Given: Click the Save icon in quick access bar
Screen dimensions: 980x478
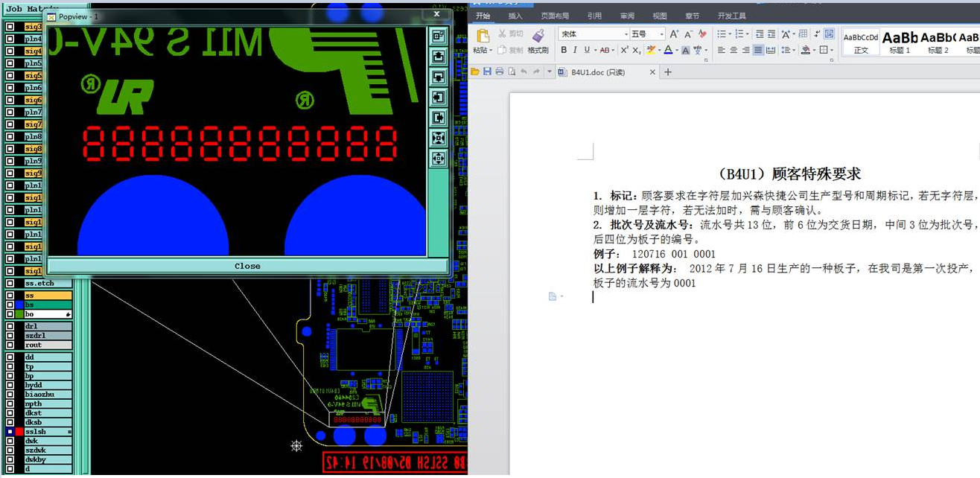Looking at the screenshot, I should [x=487, y=71].
